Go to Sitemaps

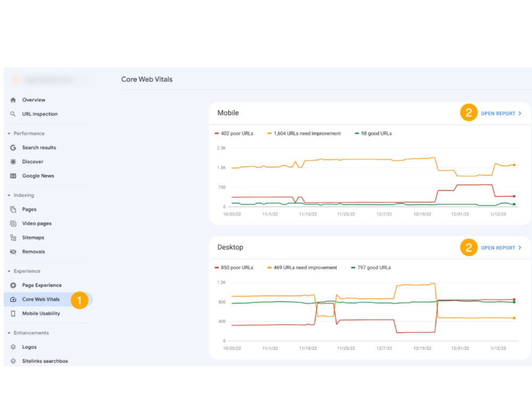tap(33, 237)
